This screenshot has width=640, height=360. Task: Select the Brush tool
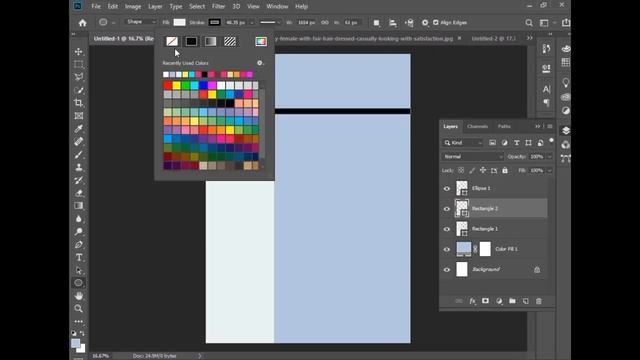click(x=79, y=155)
